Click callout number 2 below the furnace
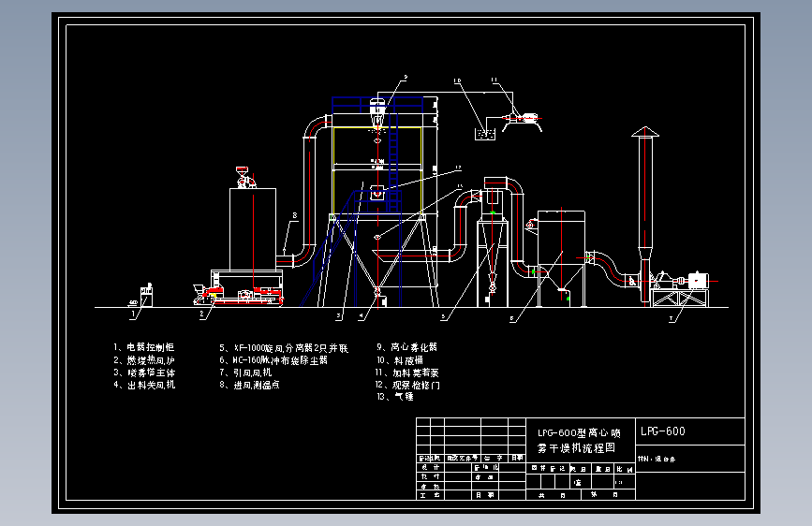Screen dimensions: 812x526 201,314
